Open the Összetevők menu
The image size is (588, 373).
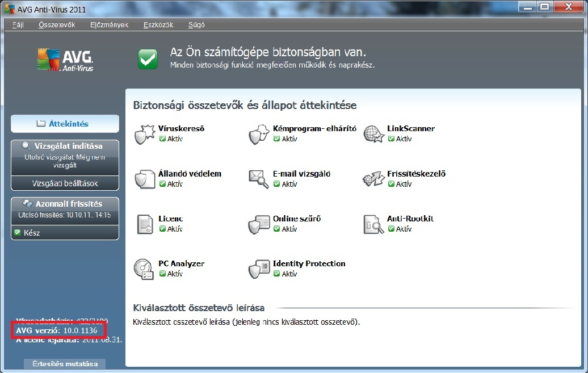(x=57, y=25)
